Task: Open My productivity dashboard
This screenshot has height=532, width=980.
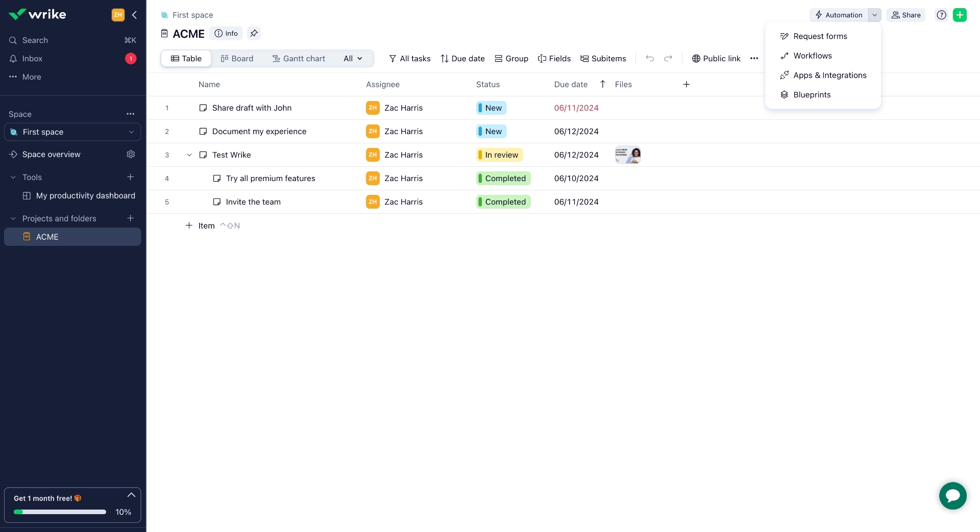Action: click(x=79, y=196)
